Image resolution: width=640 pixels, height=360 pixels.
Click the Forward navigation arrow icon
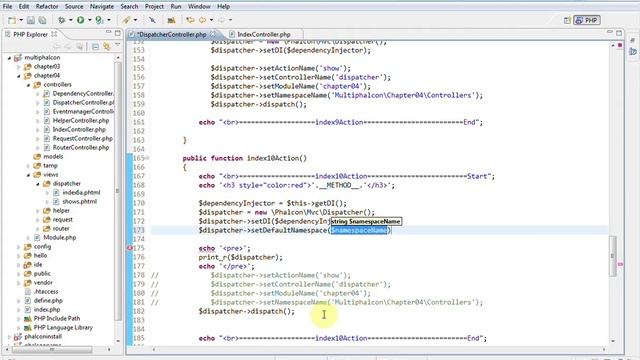222,20
